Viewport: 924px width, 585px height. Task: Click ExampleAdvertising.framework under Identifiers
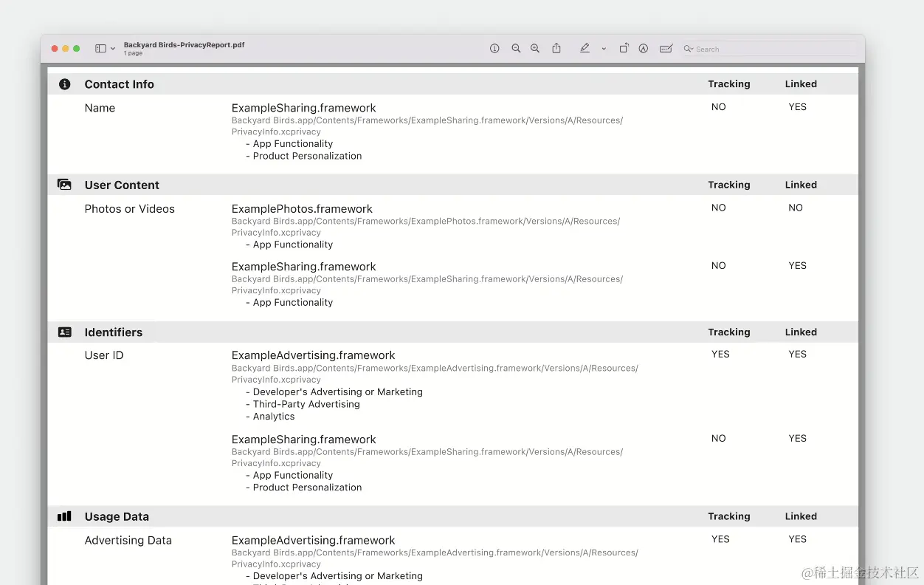coord(313,355)
